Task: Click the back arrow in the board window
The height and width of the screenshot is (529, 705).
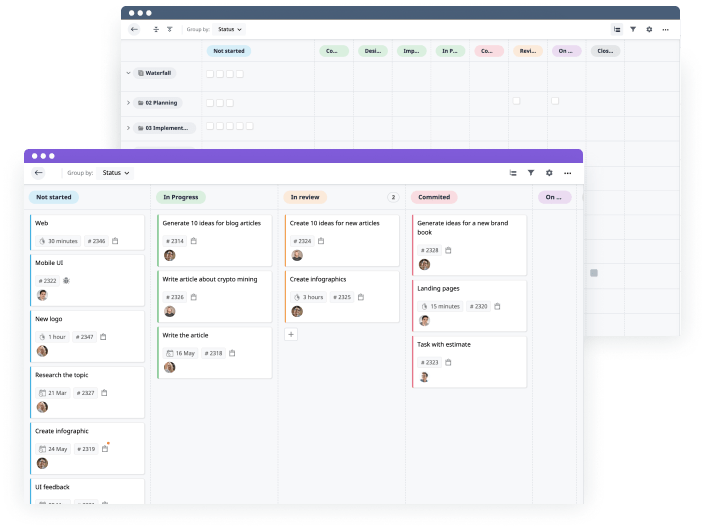Action: (x=39, y=173)
